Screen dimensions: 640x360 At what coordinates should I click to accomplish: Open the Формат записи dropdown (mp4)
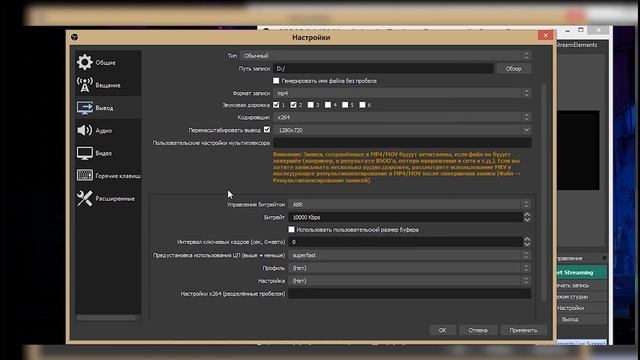click(402, 93)
